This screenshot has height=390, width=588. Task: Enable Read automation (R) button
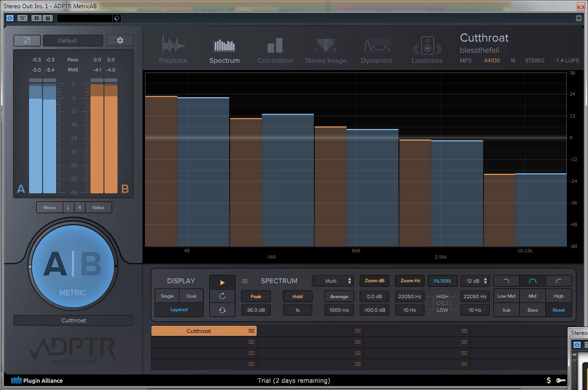pyautogui.click(x=36, y=18)
